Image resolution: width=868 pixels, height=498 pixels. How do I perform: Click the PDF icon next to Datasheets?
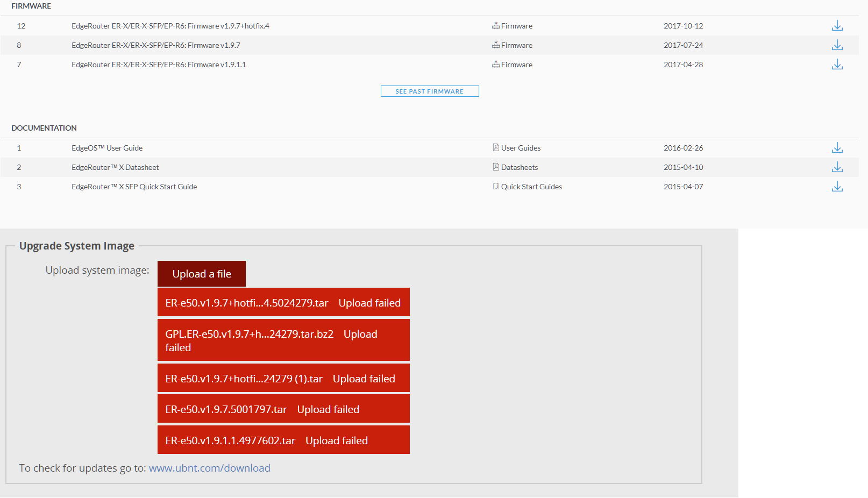click(x=495, y=167)
